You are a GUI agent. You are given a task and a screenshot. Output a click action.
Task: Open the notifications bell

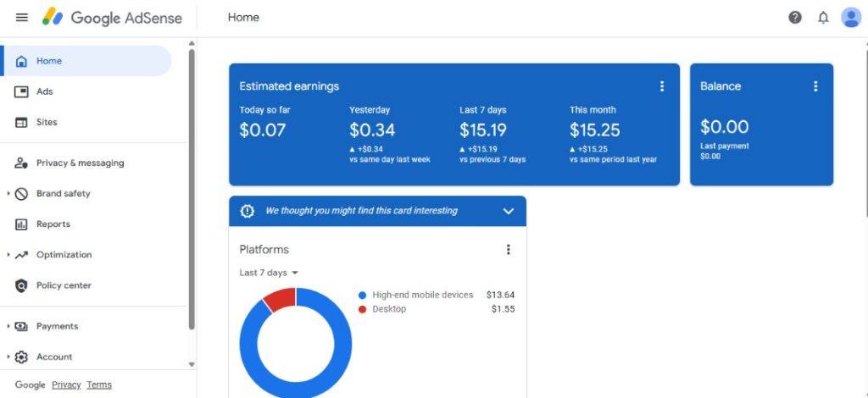click(x=823, y=18)
